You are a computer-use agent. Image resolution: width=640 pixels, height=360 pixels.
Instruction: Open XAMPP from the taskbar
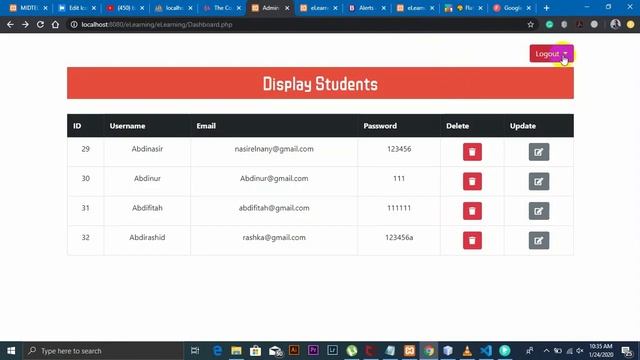click(409, 351)
